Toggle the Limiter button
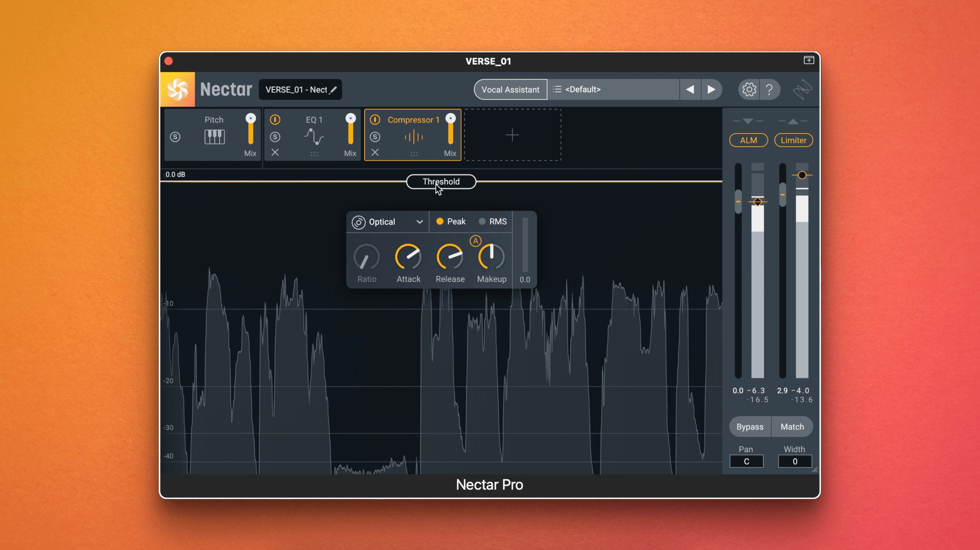 tap(794, 140)
